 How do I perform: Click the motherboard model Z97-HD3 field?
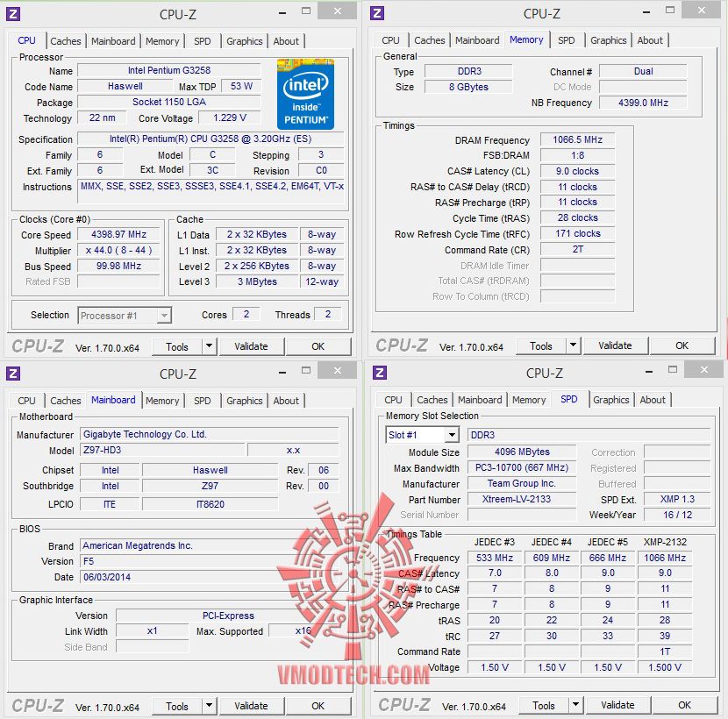pos(162,450)
